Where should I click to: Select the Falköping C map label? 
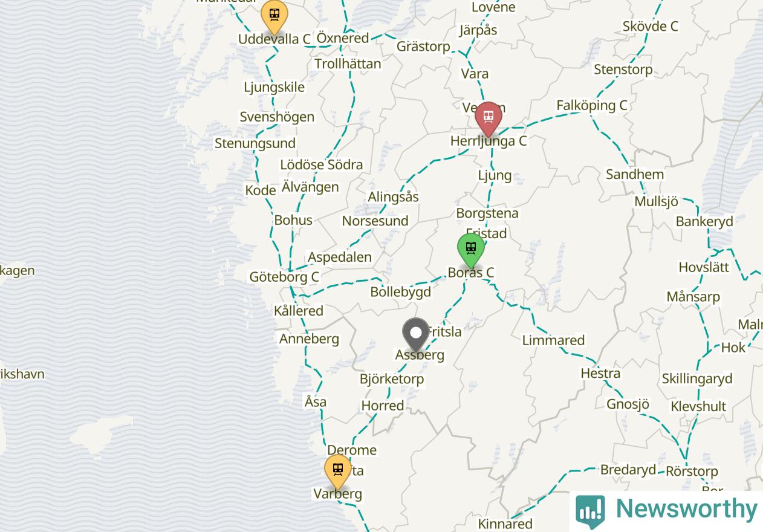pos(592,105)
